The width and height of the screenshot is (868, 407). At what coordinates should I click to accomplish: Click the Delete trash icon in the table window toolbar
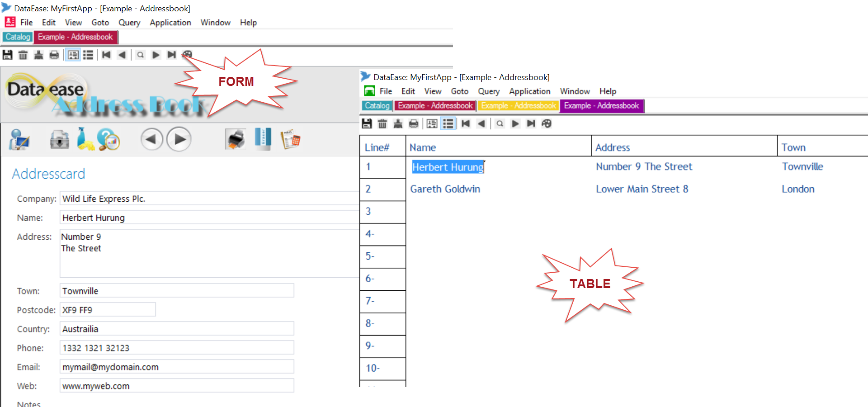tap(382, 124)
